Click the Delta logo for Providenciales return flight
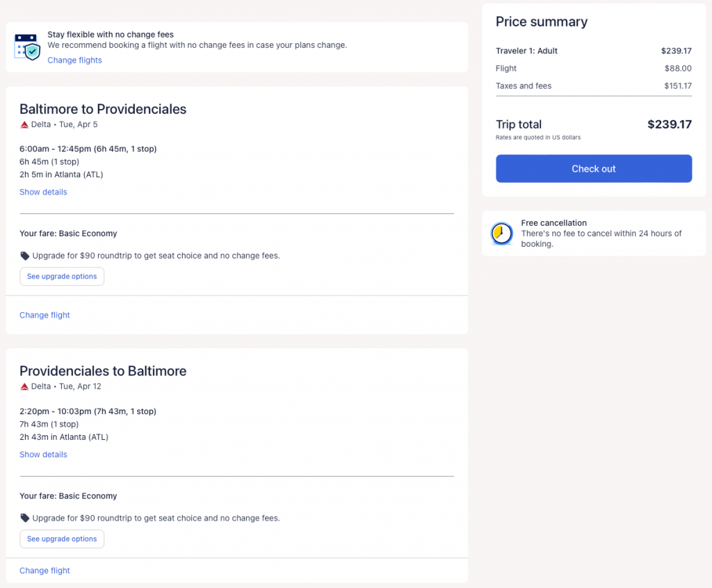 click(24, 386)
